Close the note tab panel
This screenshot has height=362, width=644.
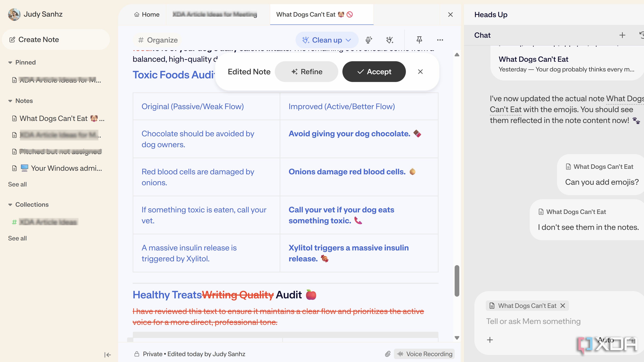[450, 15]
